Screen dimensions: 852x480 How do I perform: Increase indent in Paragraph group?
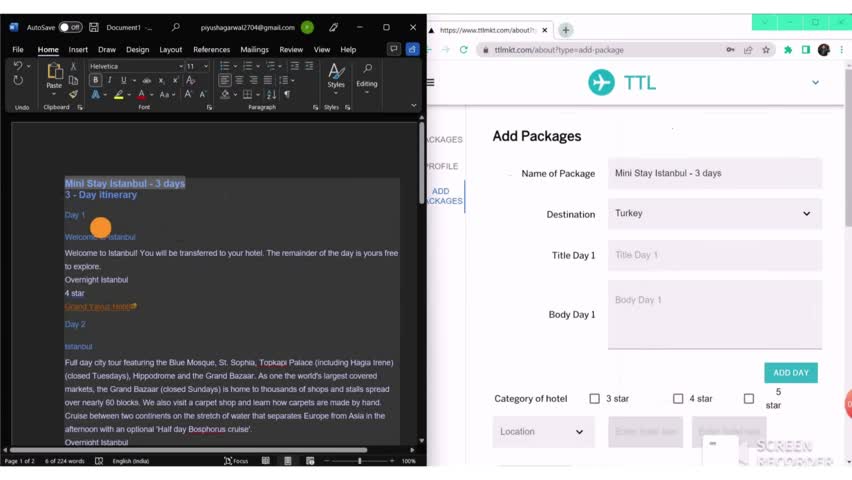click(309, 66)
